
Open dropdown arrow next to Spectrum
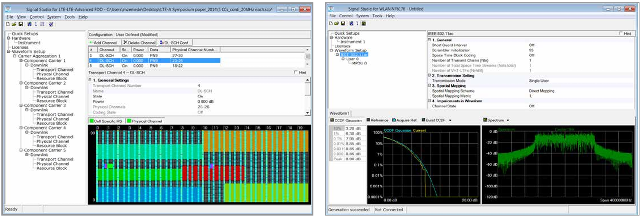tap(508, 121)
